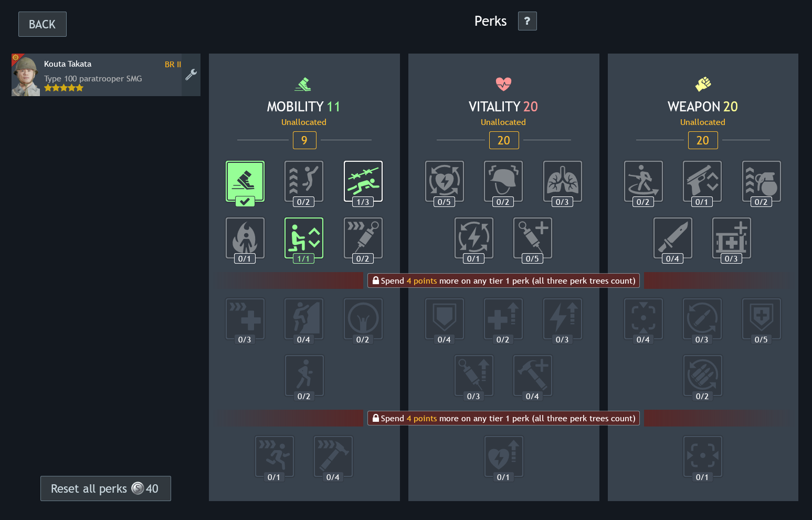
Task: Toggle the checked running boot mobility perk
Action: pyautogui.click(x=245, y=181)
